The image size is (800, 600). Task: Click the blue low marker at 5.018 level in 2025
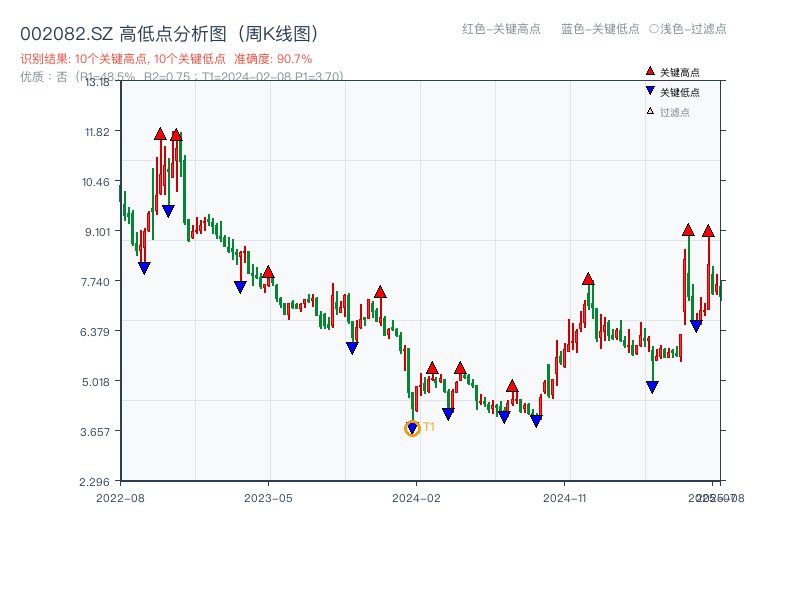tap(652, 387)
